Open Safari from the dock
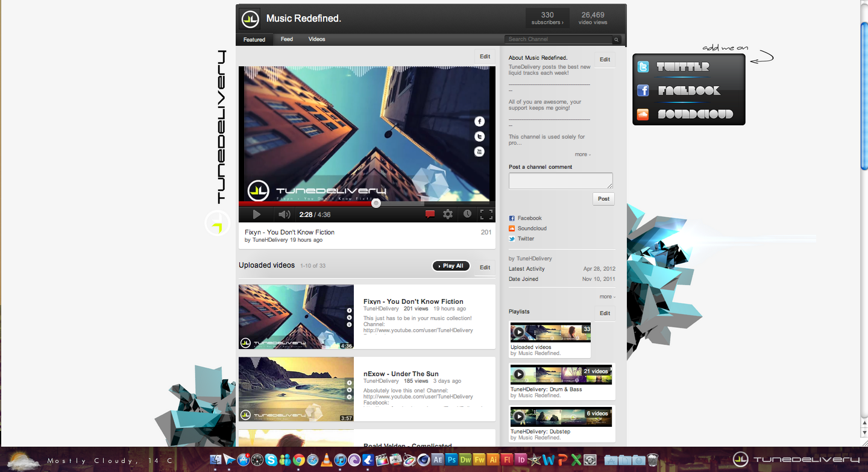Viewport: 868px width, 472px height. coord(312,460)
